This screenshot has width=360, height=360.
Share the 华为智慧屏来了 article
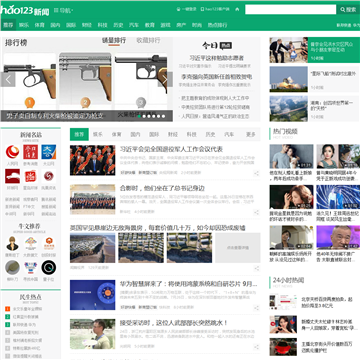(x=256, y=307)
